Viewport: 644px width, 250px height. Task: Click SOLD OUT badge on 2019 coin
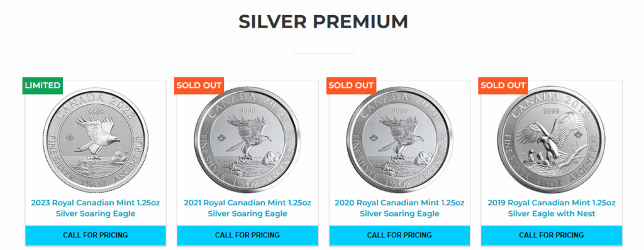(x=503, y=86)
